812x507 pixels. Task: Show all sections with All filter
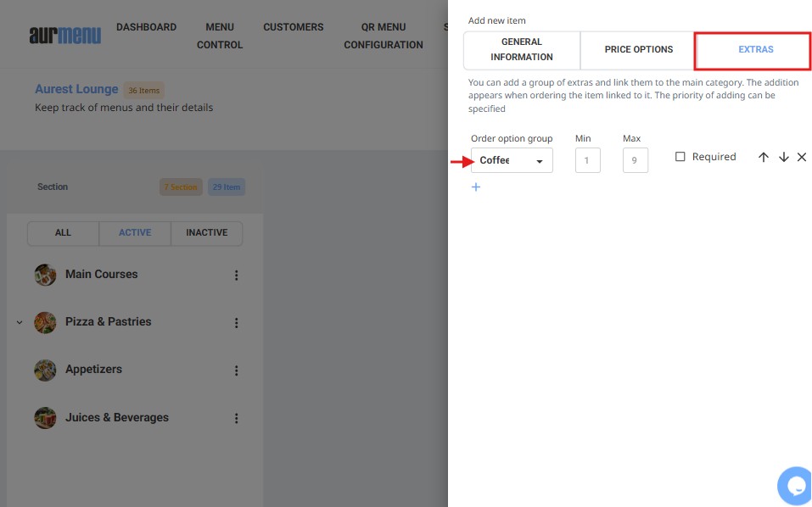pos(63,233)
